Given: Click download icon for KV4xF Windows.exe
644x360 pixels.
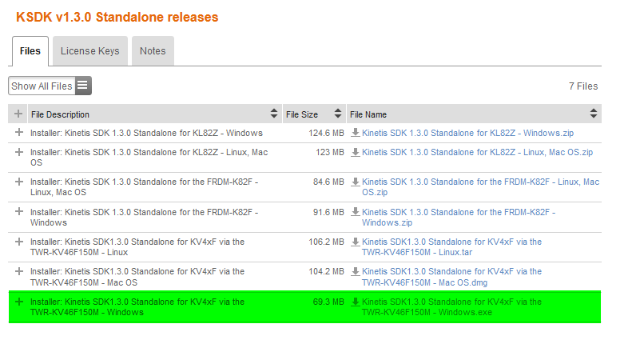Looking at the screenshot, I should [x=356, y=302].
